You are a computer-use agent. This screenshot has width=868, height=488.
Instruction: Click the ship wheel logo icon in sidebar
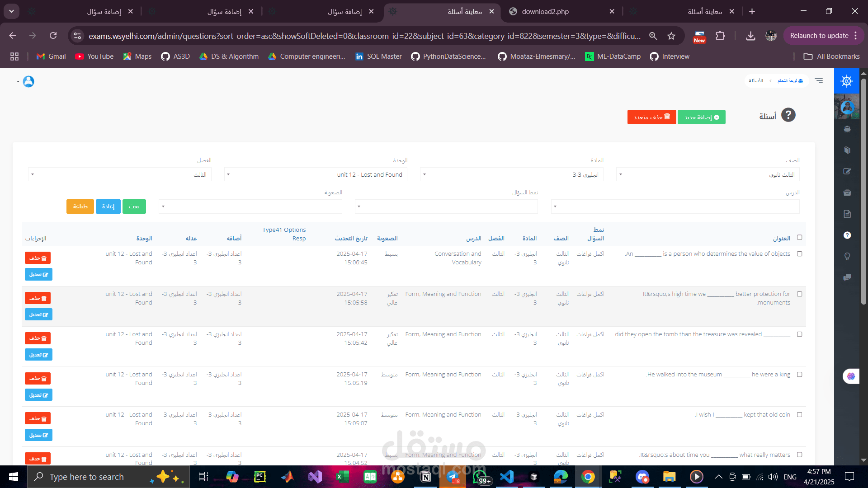coord(846,81)
